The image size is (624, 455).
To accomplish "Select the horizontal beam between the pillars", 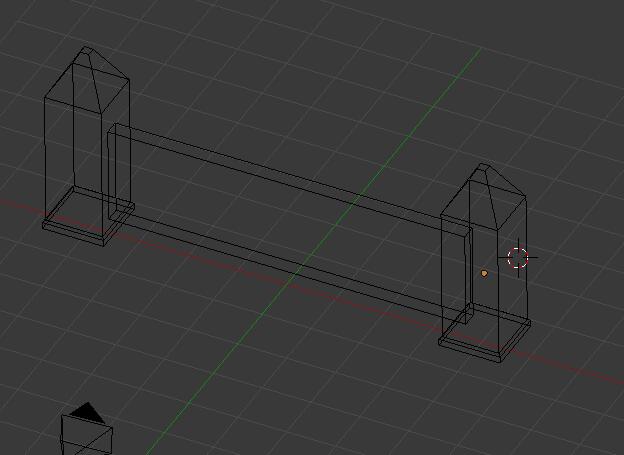I will pyautogui.click(x=290, y=224).
